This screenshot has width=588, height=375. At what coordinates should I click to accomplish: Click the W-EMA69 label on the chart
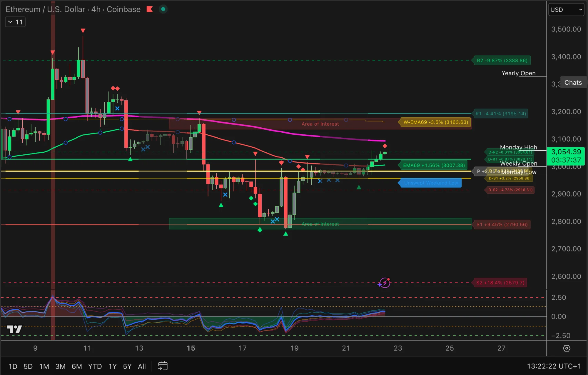(435, 122)
